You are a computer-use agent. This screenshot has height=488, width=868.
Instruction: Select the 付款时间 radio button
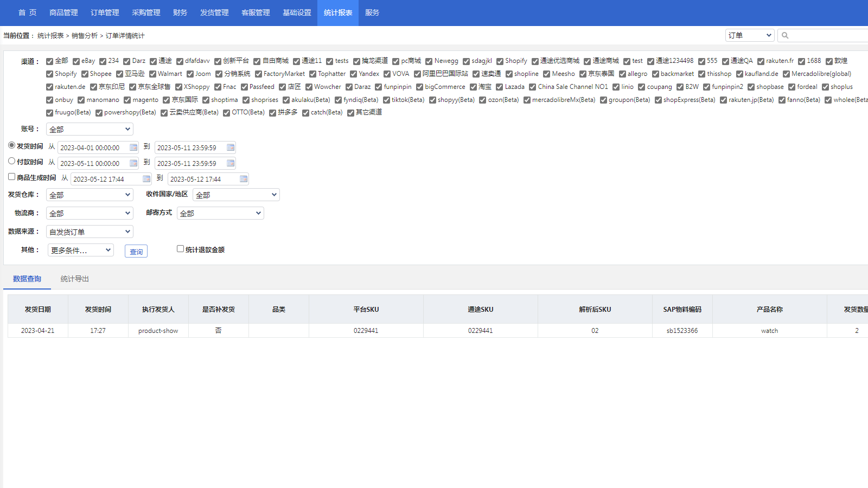[11, 161]
